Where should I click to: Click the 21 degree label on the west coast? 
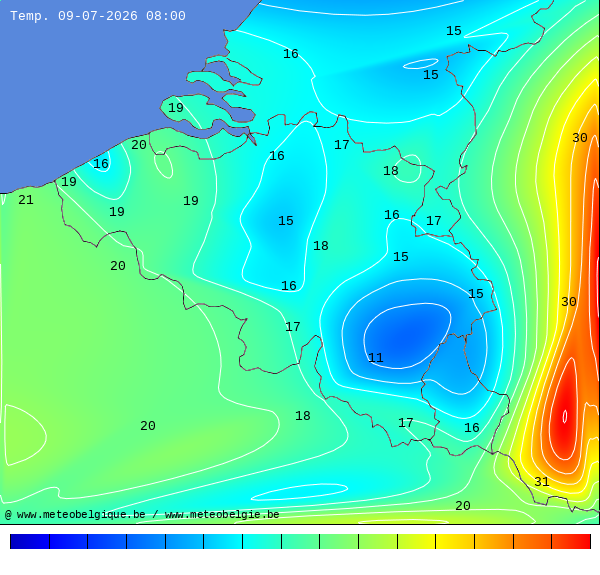click(x=26, y=200)
